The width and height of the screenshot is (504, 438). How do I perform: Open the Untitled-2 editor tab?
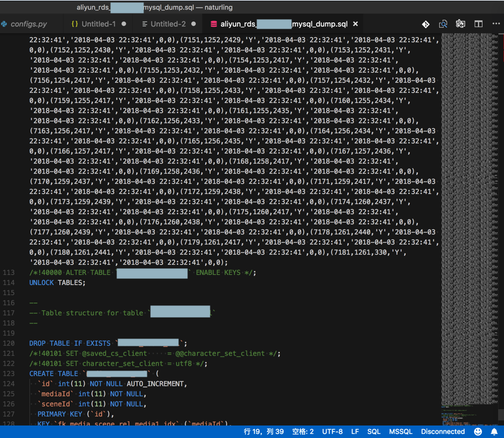coord(168,24)
